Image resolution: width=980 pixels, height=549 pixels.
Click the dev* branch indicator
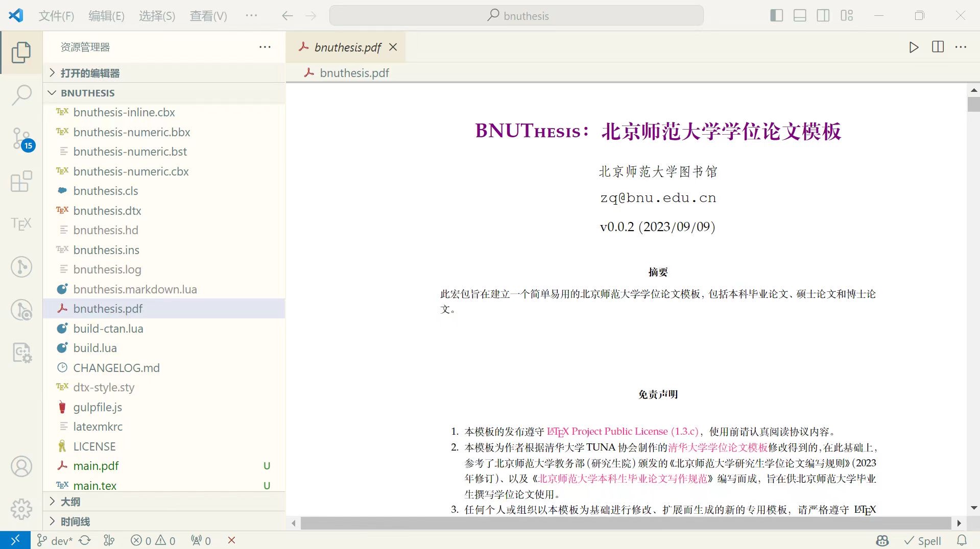click(55, 540)
